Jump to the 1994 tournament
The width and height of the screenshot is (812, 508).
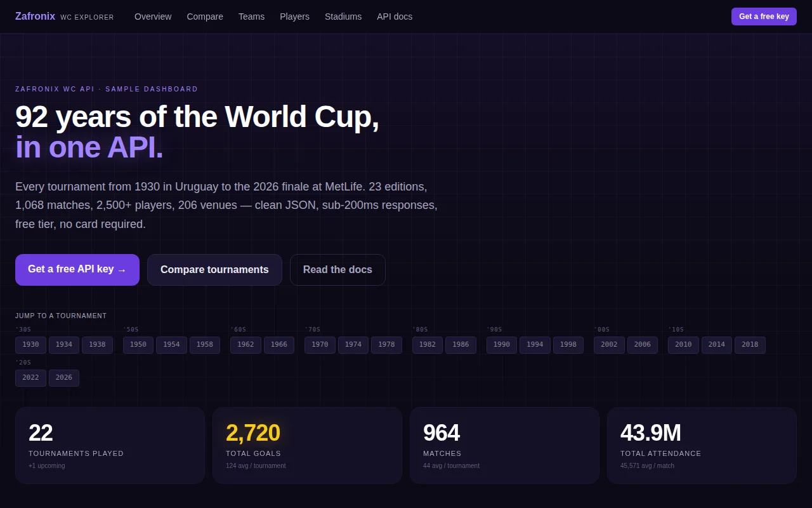(535, 345)
